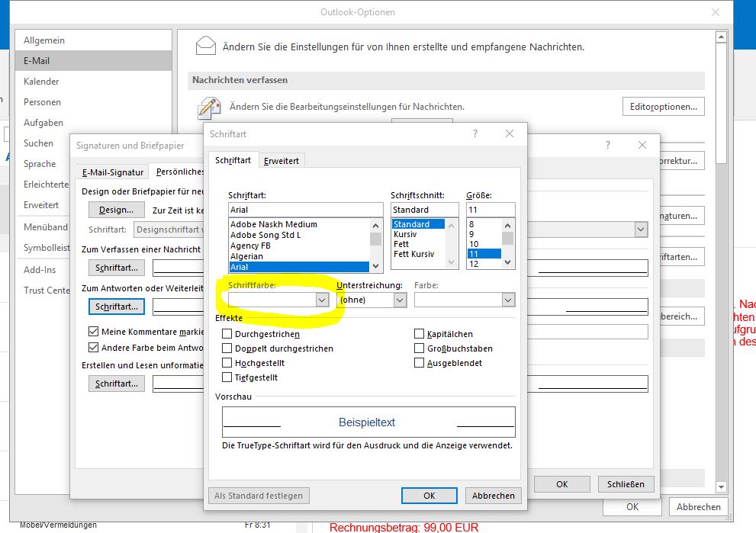Check the Großbuchstaben box

click(419, 348)
